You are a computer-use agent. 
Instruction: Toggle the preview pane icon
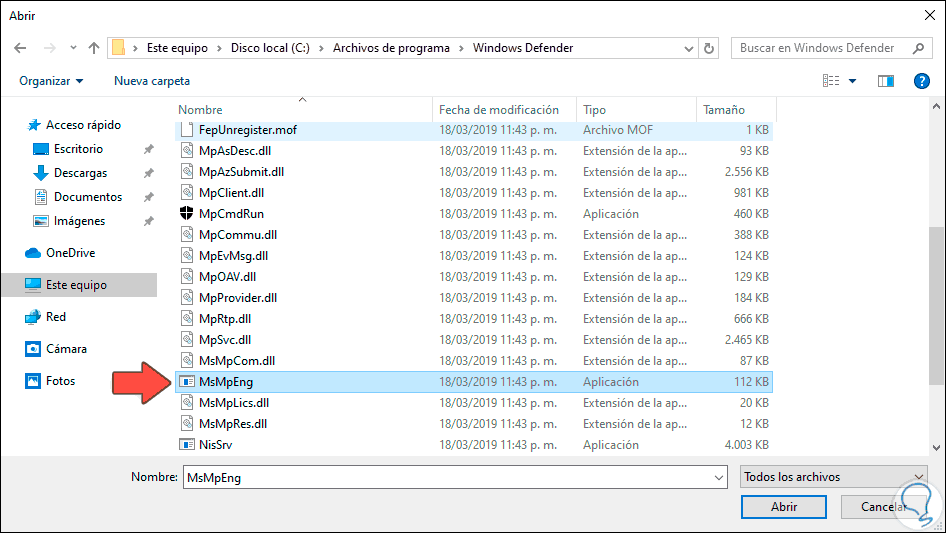[x=886, y=81]
